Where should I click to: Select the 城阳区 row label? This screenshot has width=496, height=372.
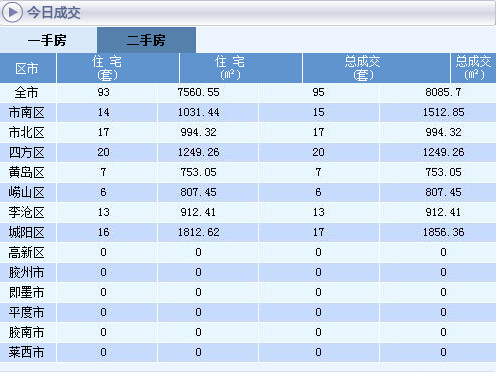pos(26,232)
